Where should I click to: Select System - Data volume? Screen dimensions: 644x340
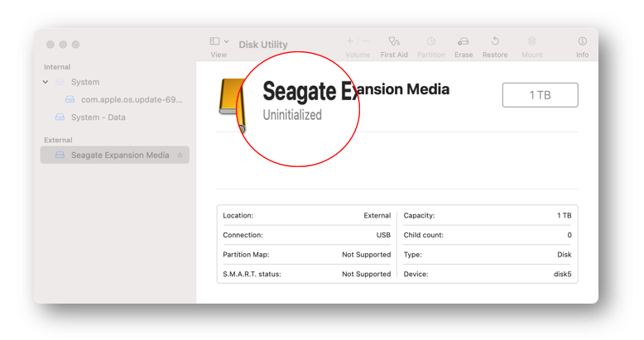pos(99,117)
